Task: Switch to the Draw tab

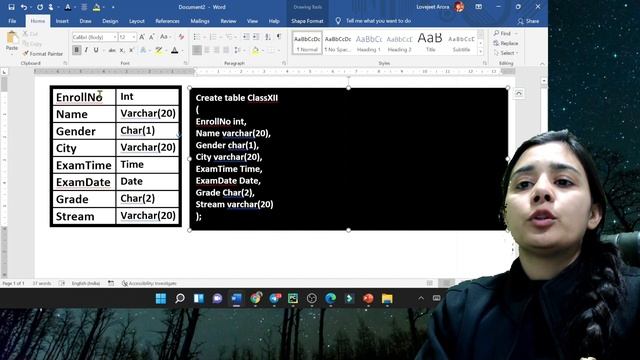Action: click(x=85, y=21)
